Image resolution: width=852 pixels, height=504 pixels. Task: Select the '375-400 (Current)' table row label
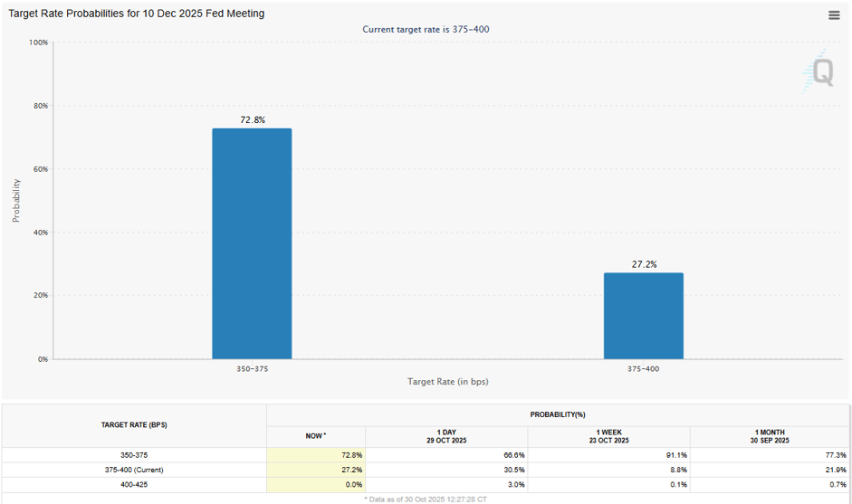134,470
